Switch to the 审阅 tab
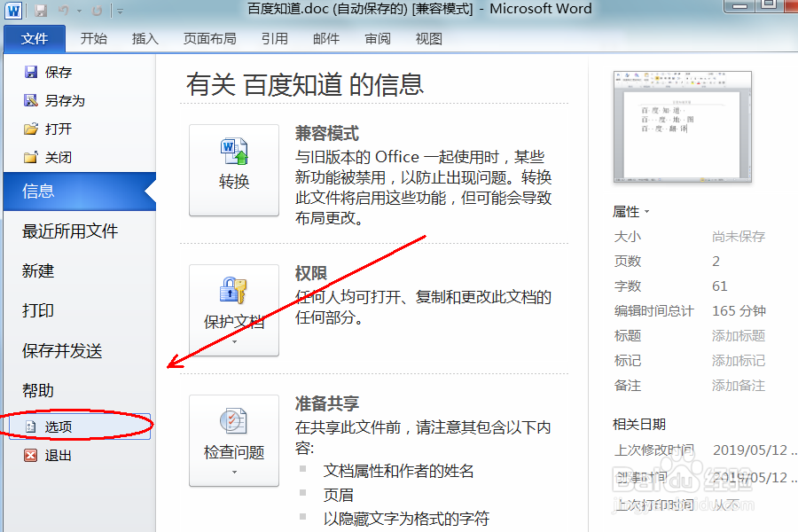This screenshot has width=798, height=532. pos(378,39)
